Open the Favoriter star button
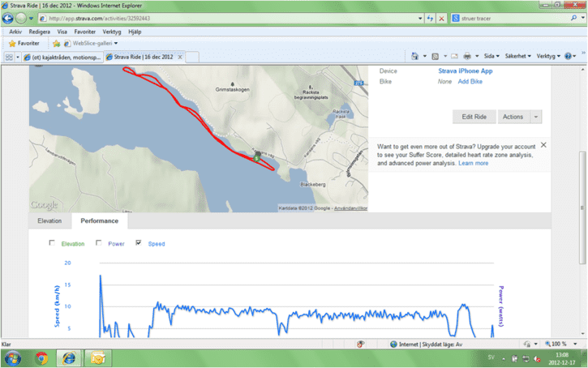This screenshot has height=368, width=588. [x=24, y=44]
